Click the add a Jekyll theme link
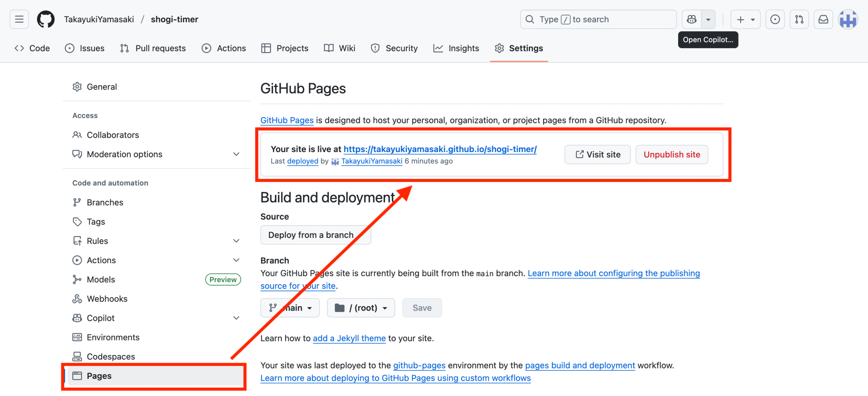Viewport: 868px width, 396px height. click(349, 338)
